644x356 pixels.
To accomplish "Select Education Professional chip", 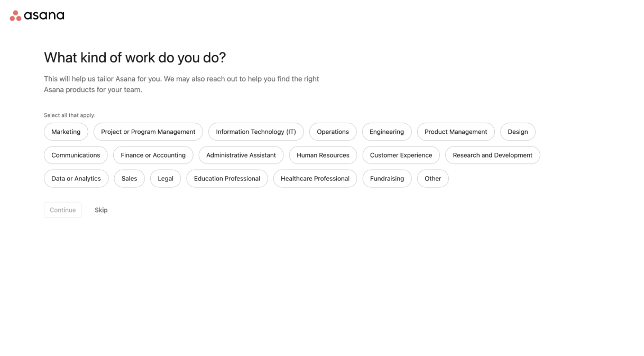I will (x=227, y=178).
